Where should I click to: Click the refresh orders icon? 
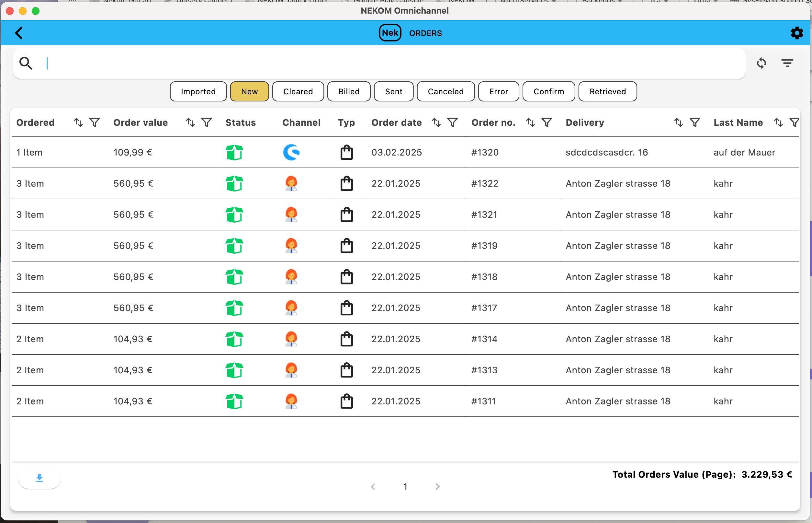pos(761,63)
